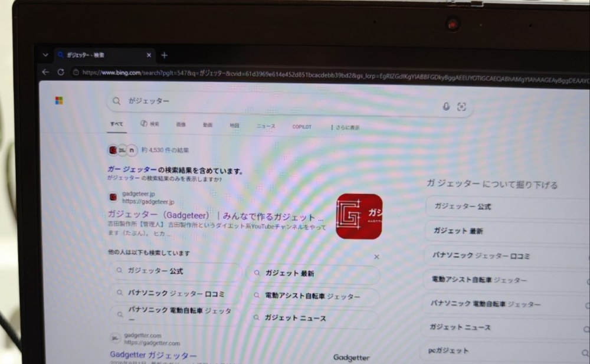Sidebar: open pcガジェット
Viewport: 590px width, 364px height.
(x=504, y=351)
